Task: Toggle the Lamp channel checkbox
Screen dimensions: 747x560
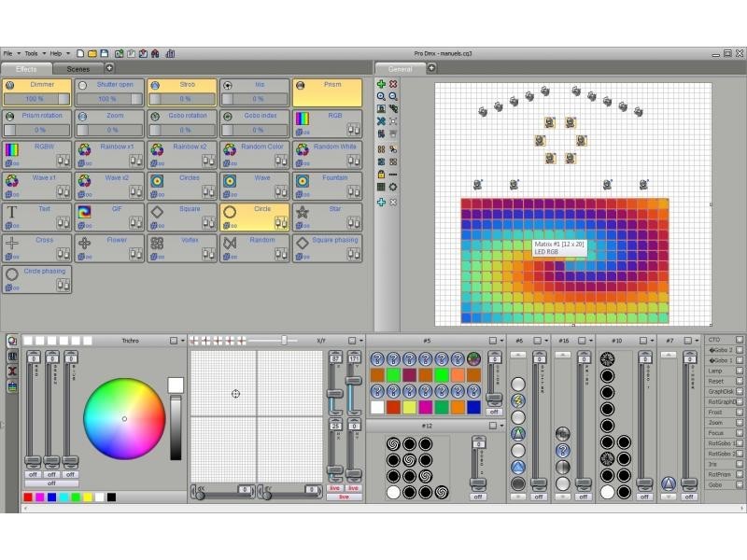Action: click(x=739, y=371)
